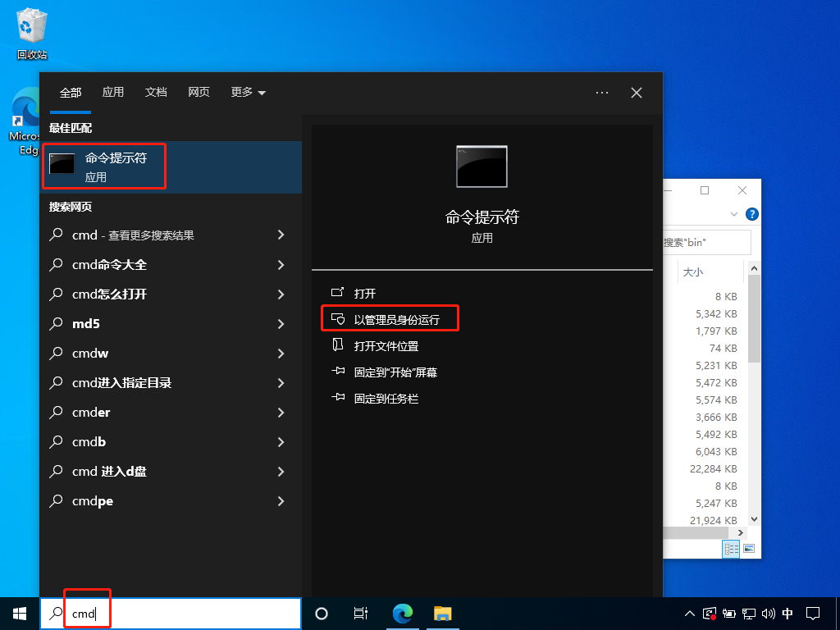Screen dimensions: 840x630
Task: Click Cortana circle icon on taskbar
Action: point(322,613)
